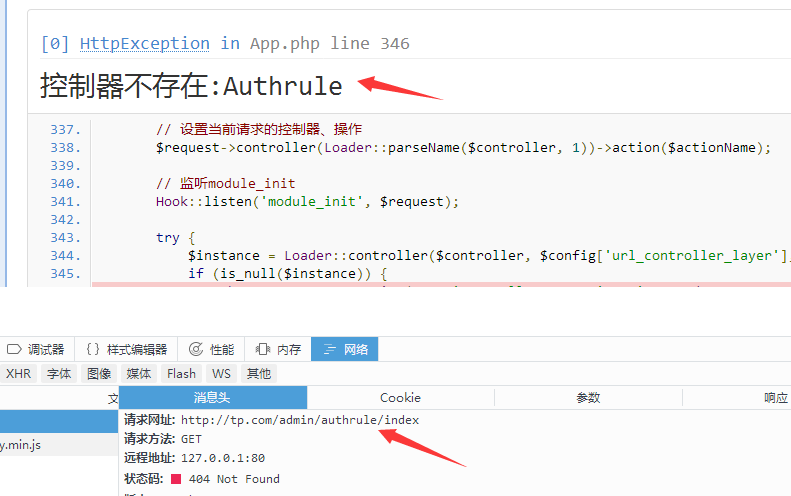Image resolution: width=791 pixels, height=496 pixels.
Task: Open the 样式编辑器 style editor panel
Action: (x=126, y=349)
